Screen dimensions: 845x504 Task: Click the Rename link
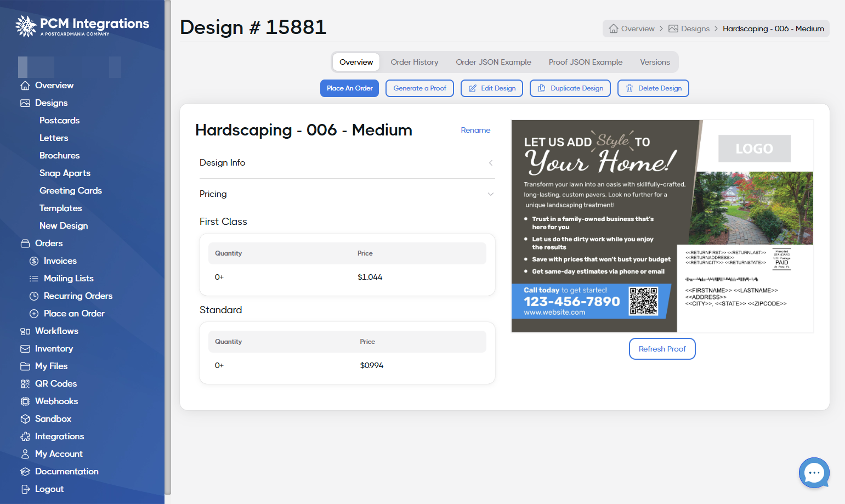point(475,130)
